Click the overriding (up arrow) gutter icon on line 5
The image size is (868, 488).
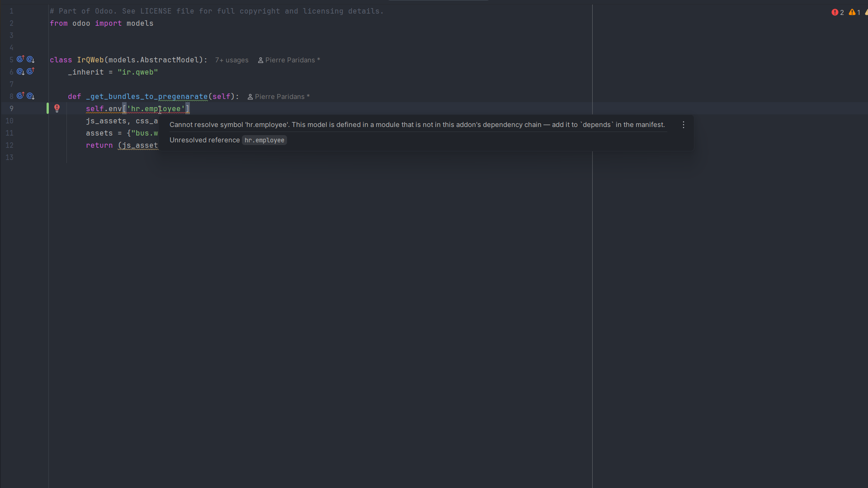tap(20, 59)
